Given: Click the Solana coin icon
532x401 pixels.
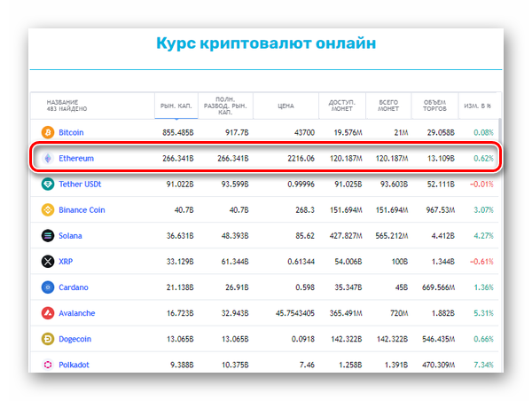Looking at the screenshot, I should pos(48,235).
